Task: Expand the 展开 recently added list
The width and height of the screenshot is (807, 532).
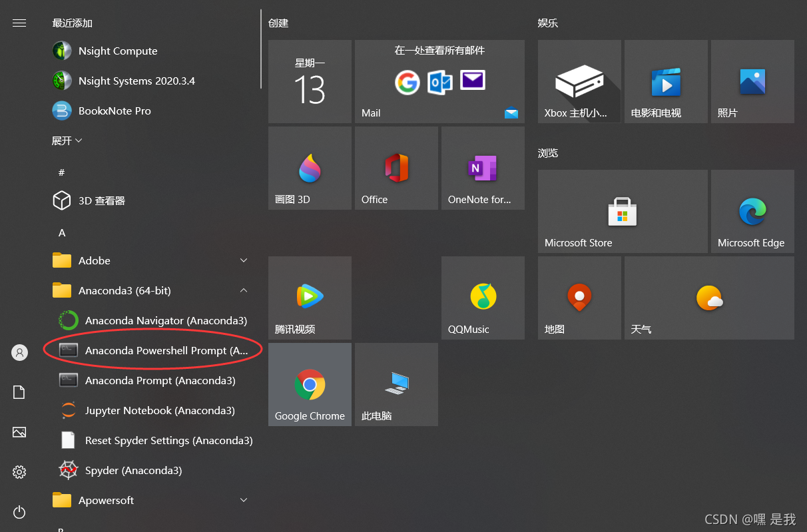Action: [x=67, y=140]
